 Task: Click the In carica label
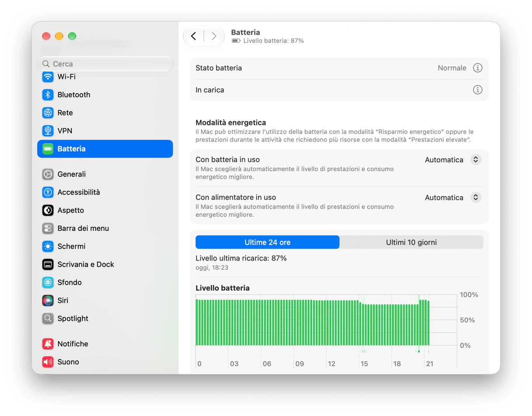(x=210, y=90)
